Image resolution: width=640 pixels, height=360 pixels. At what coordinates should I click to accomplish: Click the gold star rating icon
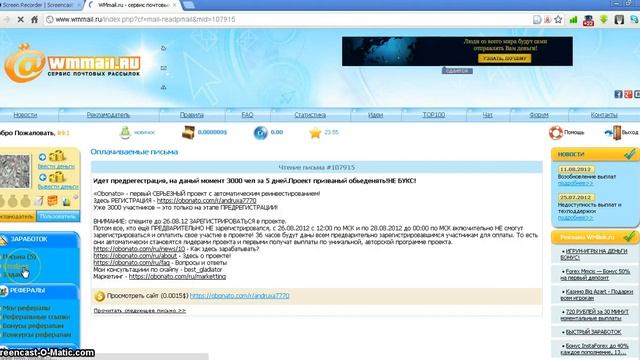coord(315,133)
